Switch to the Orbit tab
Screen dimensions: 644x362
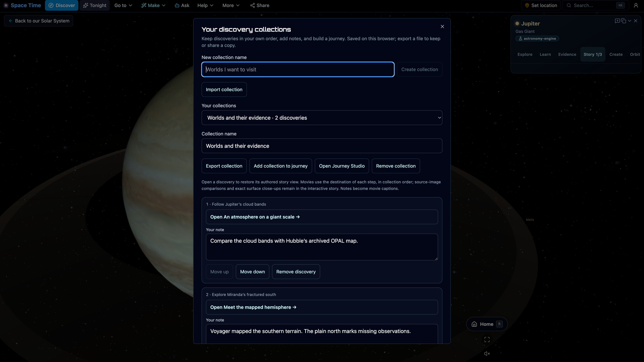[x=635, y=54]
